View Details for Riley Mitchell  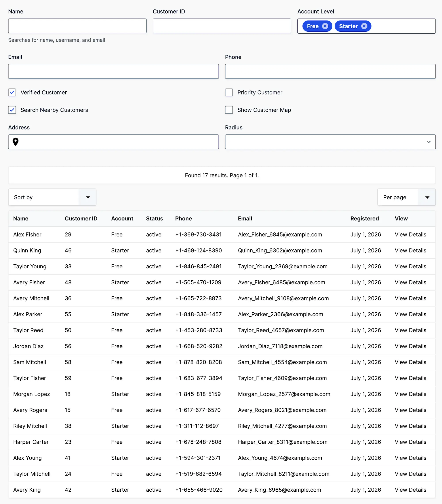point(410,426)
